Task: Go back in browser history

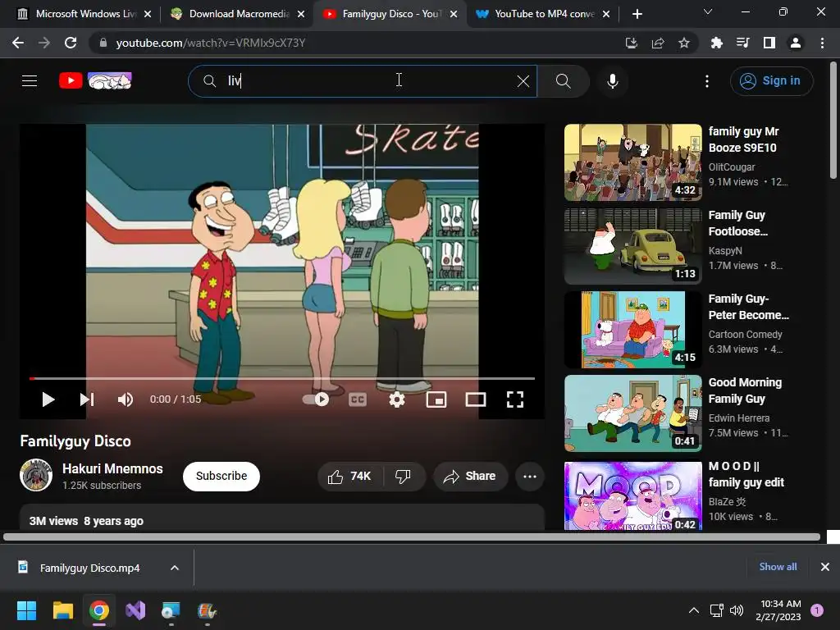Action: click(18, 43)
